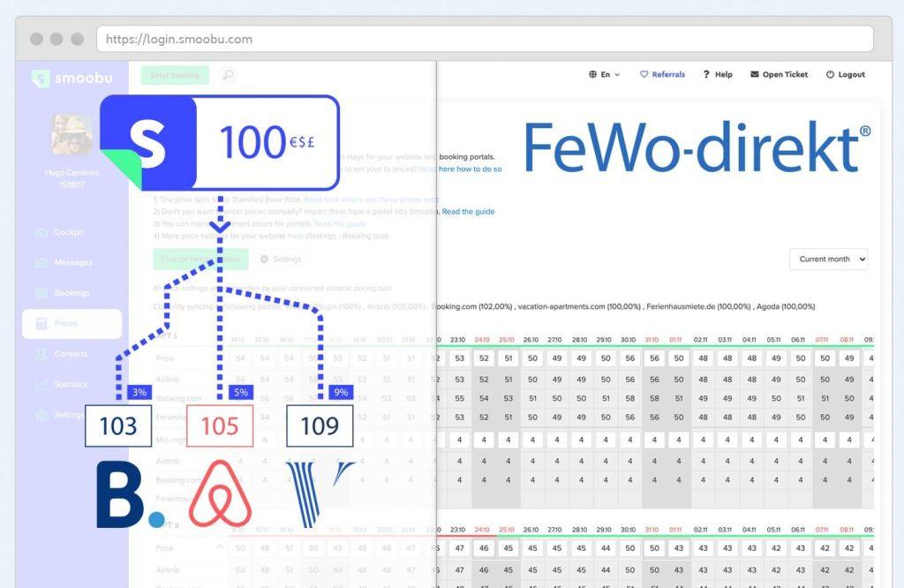904x588 pixels.
Task: Click the gear Settings button above the price table
Action: click(281, 260)
